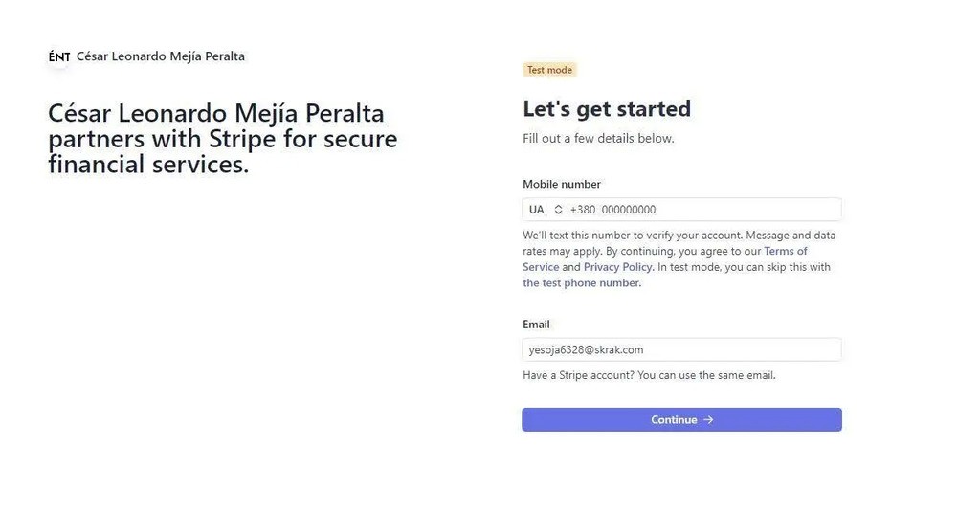Click "Fill out a few details below" text

598,138
